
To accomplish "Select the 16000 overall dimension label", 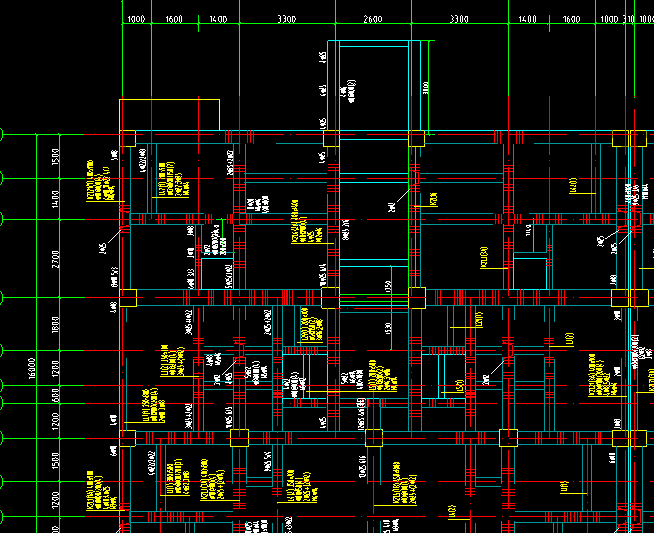I will point(32,368).
